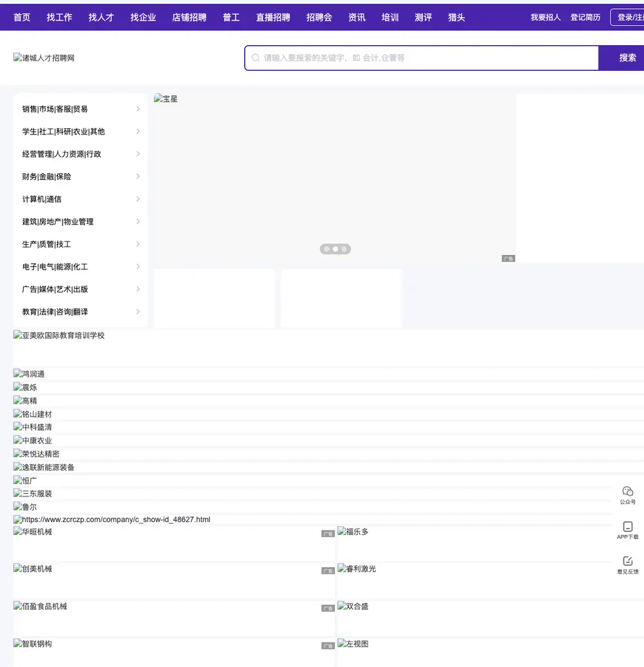
Task: Open the 公众号 WeChat icon
Action: click(x=627, y=496)
